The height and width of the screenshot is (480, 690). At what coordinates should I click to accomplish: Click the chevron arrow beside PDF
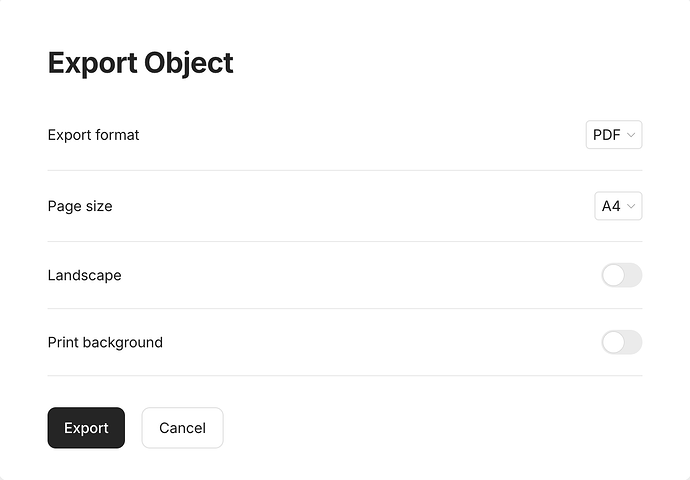pos(631,135)
